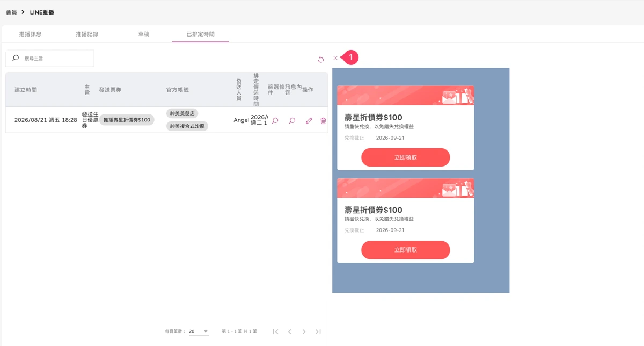Select the 已排定時間 tab
Image resolution: width=644 pixels, height=346 pixels.
pos(200,34)
